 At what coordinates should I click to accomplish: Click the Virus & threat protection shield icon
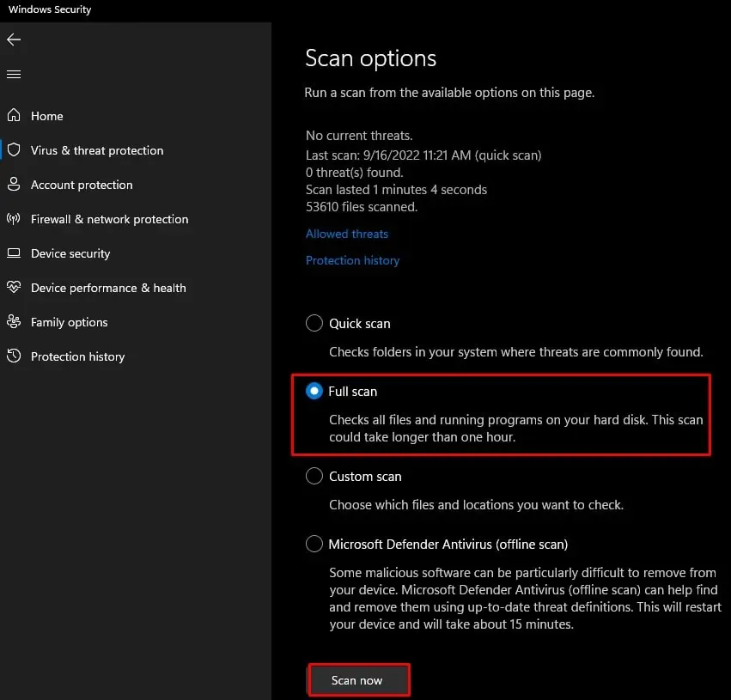click(14, 150)
